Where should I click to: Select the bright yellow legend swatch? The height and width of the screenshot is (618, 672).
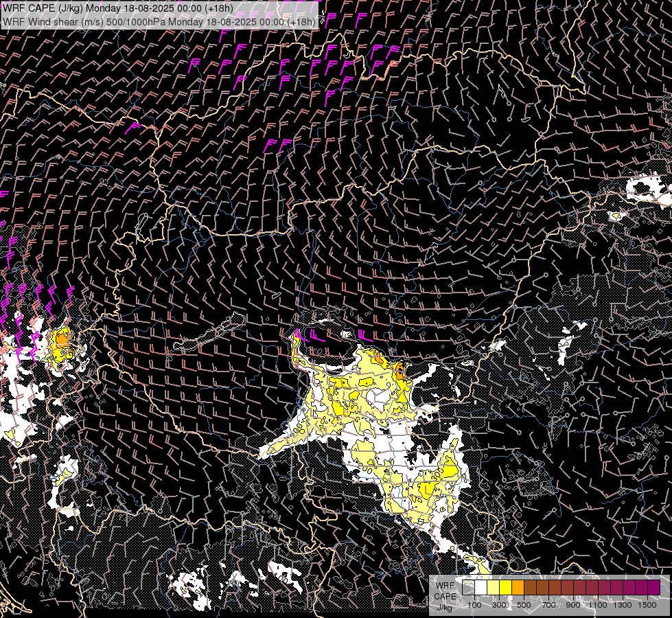(505, 587)
